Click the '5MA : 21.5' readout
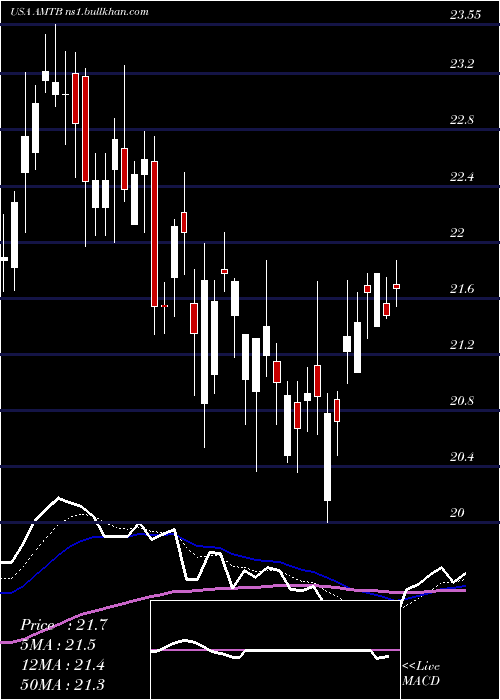This screenshot has height=700, width=500. 58,645
